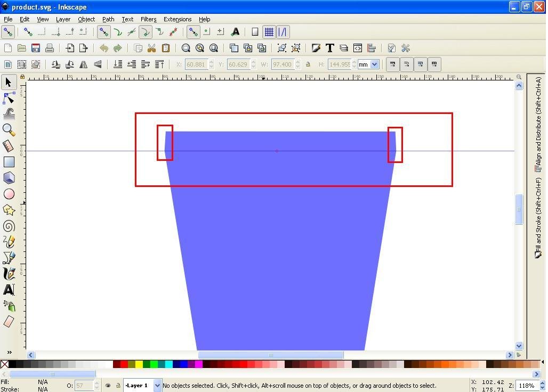Activate the Zoom tool in the toolbox

(9, 129)
